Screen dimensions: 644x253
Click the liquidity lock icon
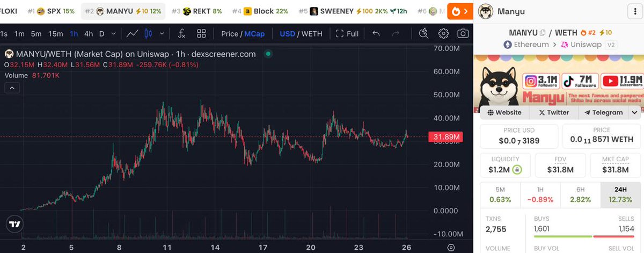[517, 170]
